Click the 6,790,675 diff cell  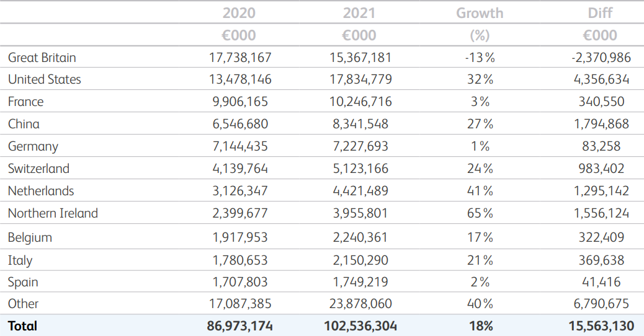click(x=601, y=304)
